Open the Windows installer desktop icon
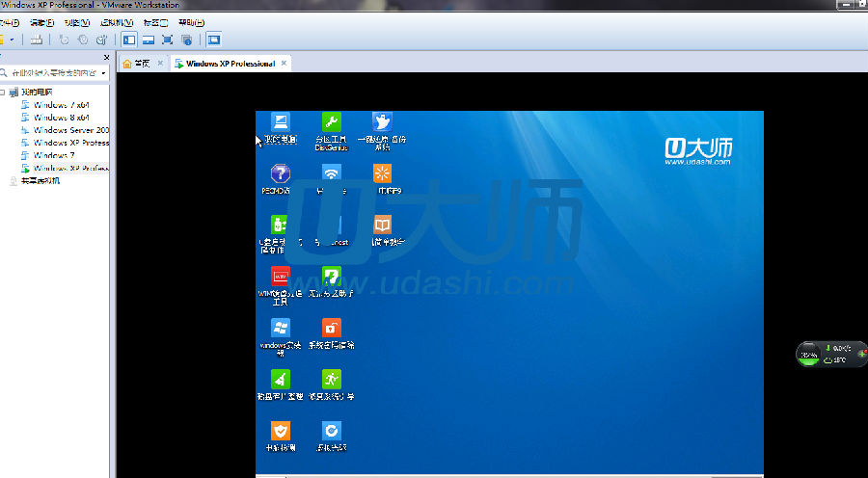Viewport: 868px width, 478px height. 281,330
